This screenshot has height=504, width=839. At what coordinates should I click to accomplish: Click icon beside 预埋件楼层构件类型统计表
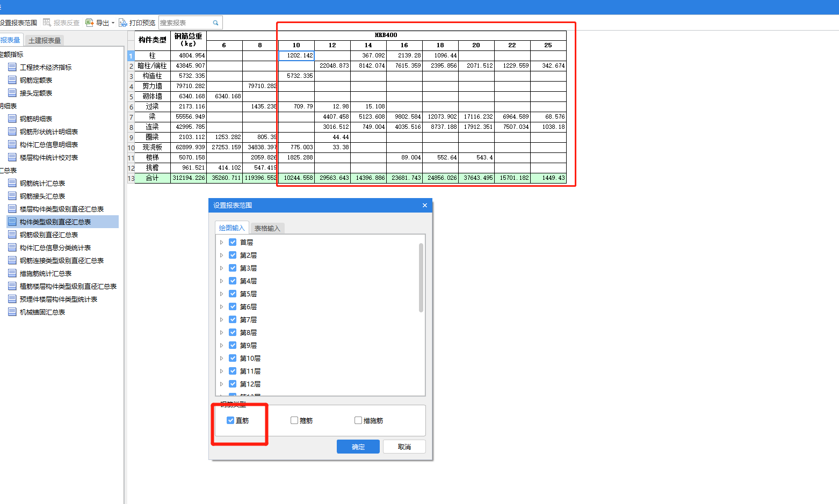(12, 299)
